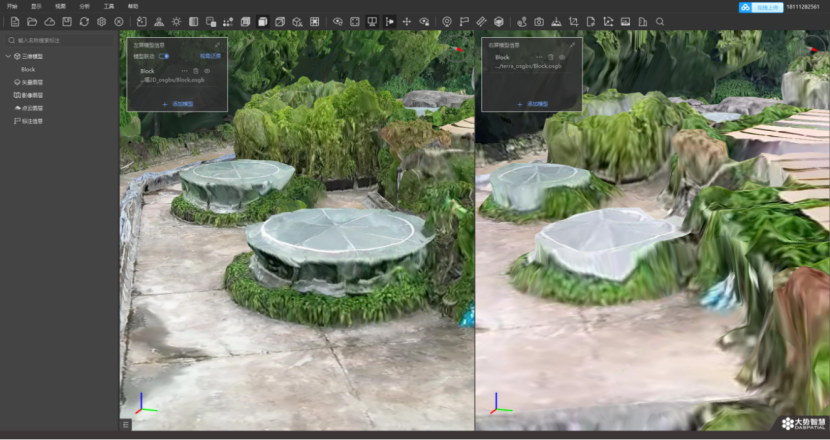The height and width of the screenshot is (440, 830).
Task: Click the sun lighting icon in toolbar
Action: pyautogui.click(x=176, y=21)
